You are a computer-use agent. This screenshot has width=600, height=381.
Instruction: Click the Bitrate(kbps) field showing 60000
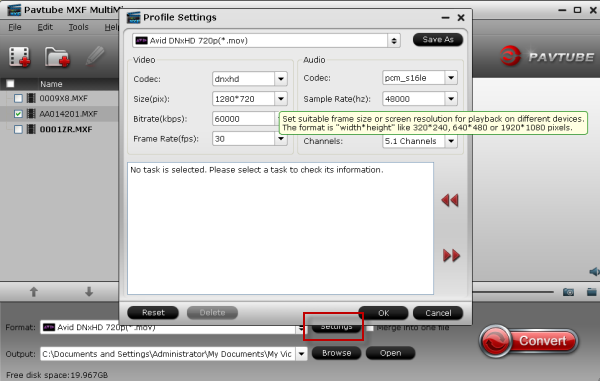[243, 119]
